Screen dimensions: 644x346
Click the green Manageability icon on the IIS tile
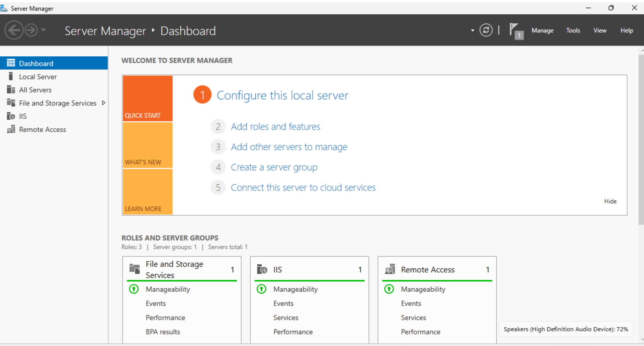(x=261, y=289)
